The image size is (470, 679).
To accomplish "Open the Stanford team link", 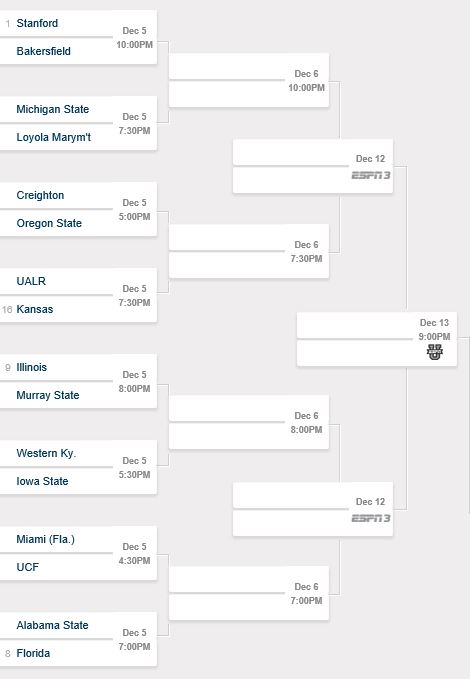I will [x=37, y=23].
